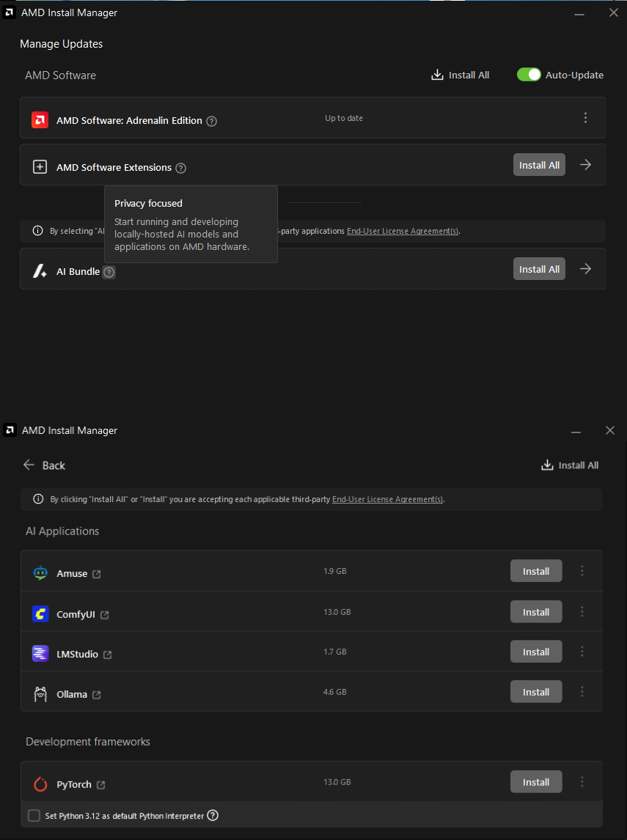Viewport: 627px width, 840px height.
Task: Show help tooltip for AMD Software Extensions
Action: coord(181,168)
